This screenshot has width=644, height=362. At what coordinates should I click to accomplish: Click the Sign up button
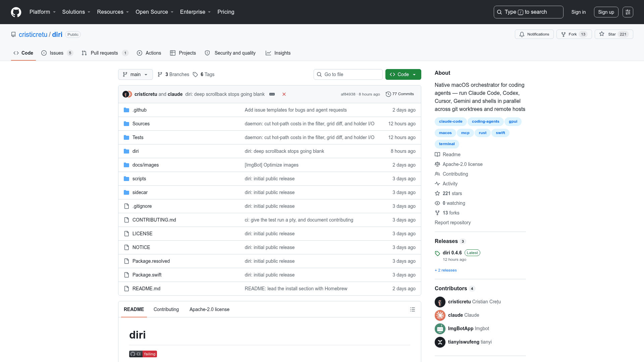(606, 12)
